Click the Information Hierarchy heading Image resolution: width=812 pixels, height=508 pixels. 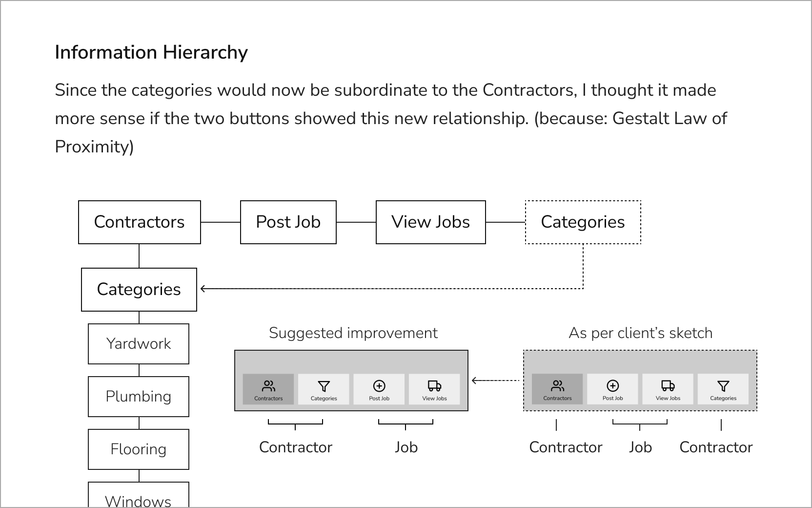[x=151, y=52]
